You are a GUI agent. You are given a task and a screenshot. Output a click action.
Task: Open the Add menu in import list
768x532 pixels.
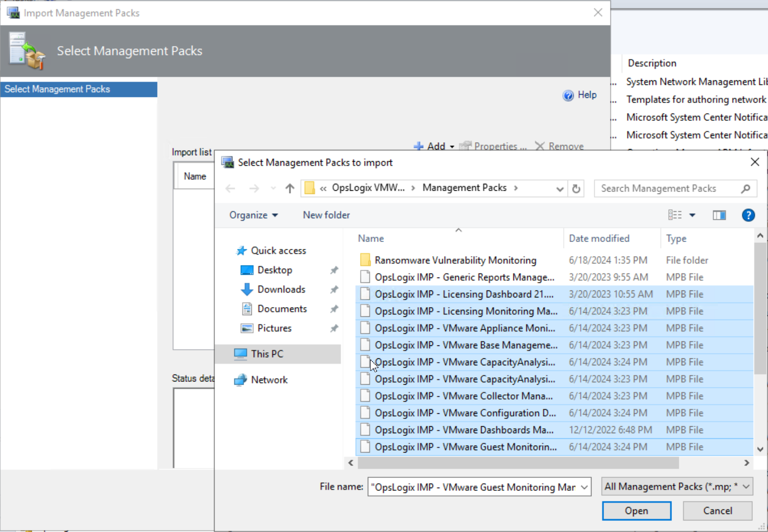point(434,146)
